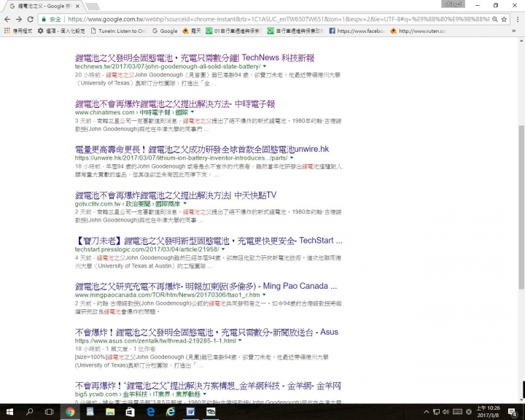This screenshot has width=525, height=420.
Task: Open File Explorer from the taskbar
Action: pos(110,412)
